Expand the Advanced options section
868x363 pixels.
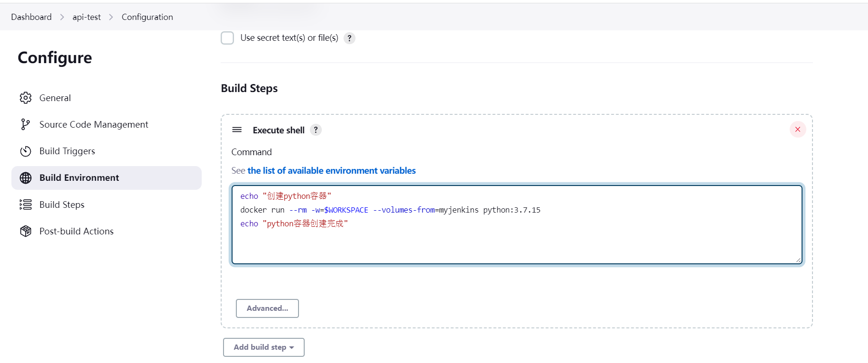coord(267,308)
